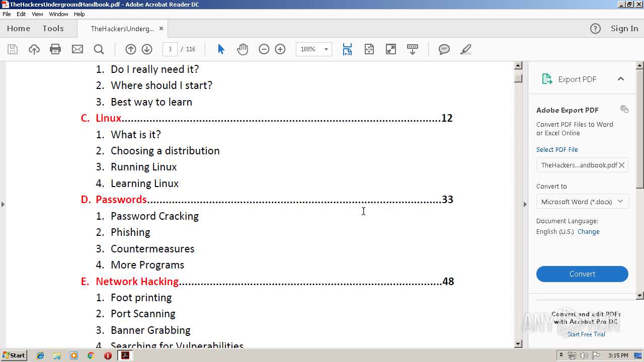Open the media player taskbar icon
The image size is (644, 362).
click(x=74, y=355)
